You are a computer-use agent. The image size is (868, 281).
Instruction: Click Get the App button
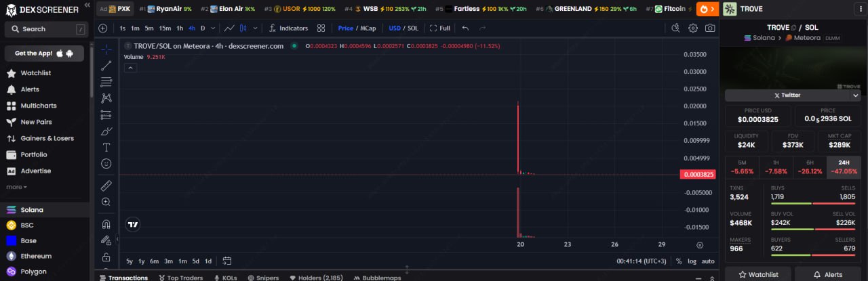(44, 53)
